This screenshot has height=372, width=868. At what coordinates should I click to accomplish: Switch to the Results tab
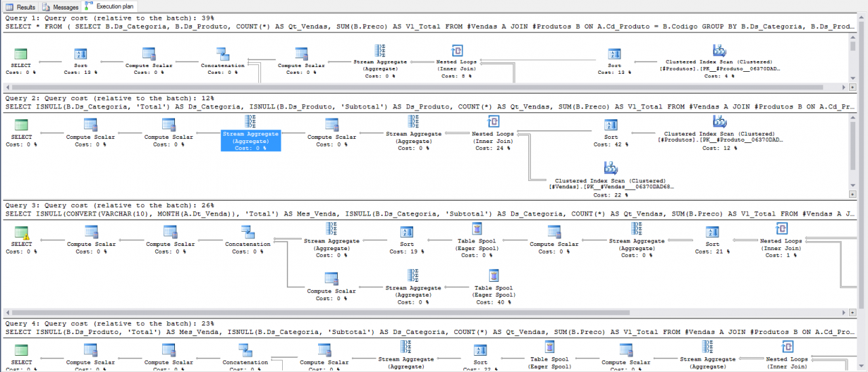pyautogui.click(x=21, y=7)
